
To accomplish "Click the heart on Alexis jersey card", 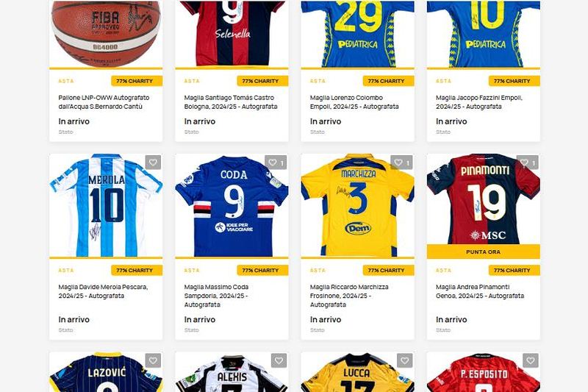I will [279, 360].
